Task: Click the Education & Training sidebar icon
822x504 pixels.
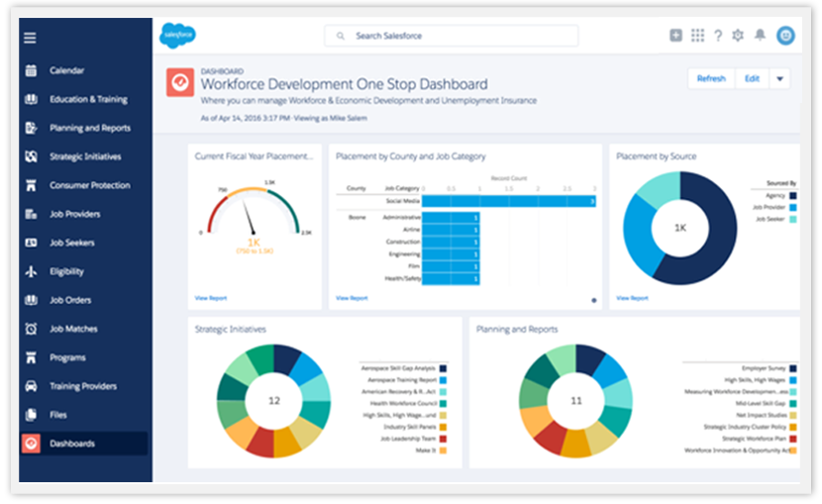Action: (31, 99)
